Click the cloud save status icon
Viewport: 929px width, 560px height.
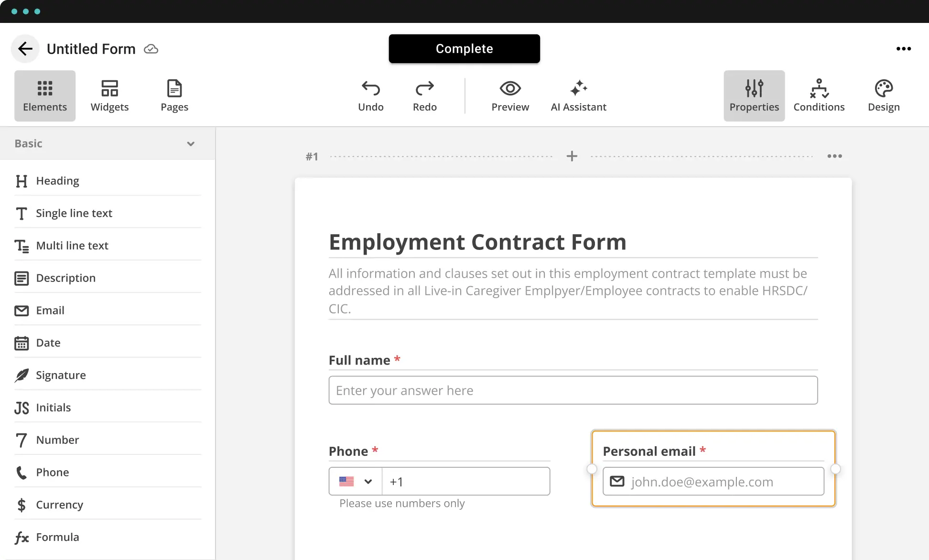pos(151,49)
